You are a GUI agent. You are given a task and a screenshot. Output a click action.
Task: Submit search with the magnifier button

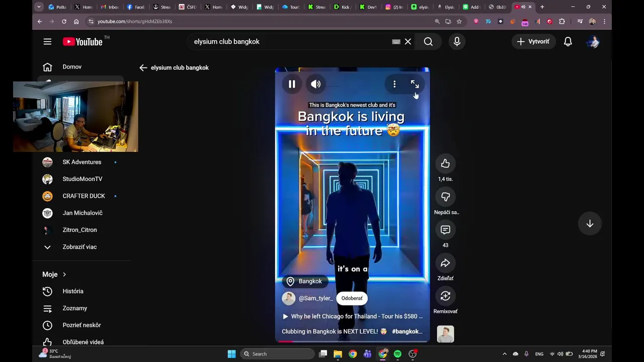tap(428, 42)
